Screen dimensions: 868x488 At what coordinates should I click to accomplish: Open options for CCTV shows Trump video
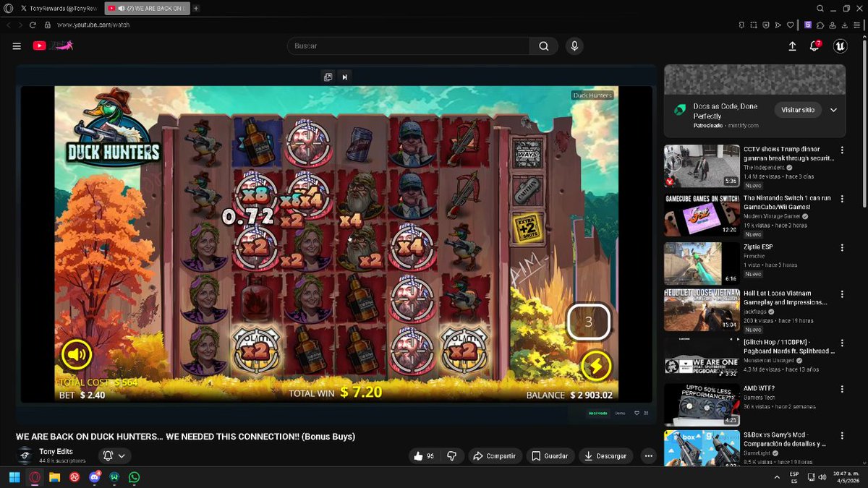[842, 150]
